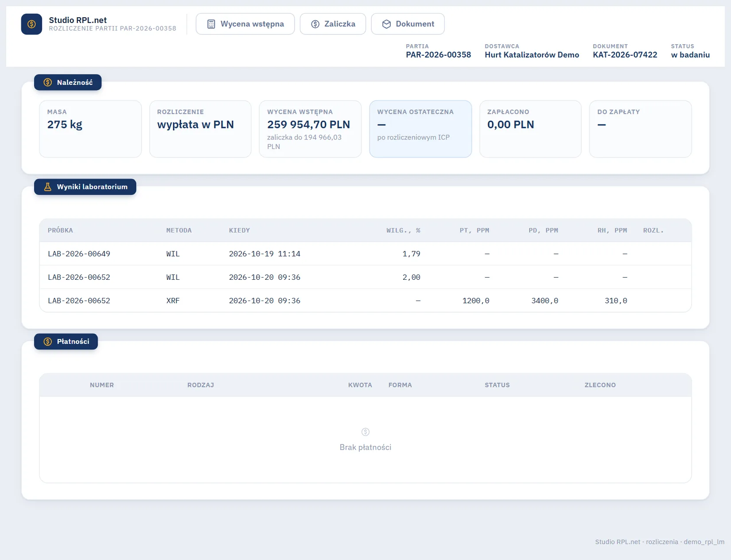This screenshot has width=731, height=560.
Task: Click the Do zapłaty card
Action: [640, 129]
